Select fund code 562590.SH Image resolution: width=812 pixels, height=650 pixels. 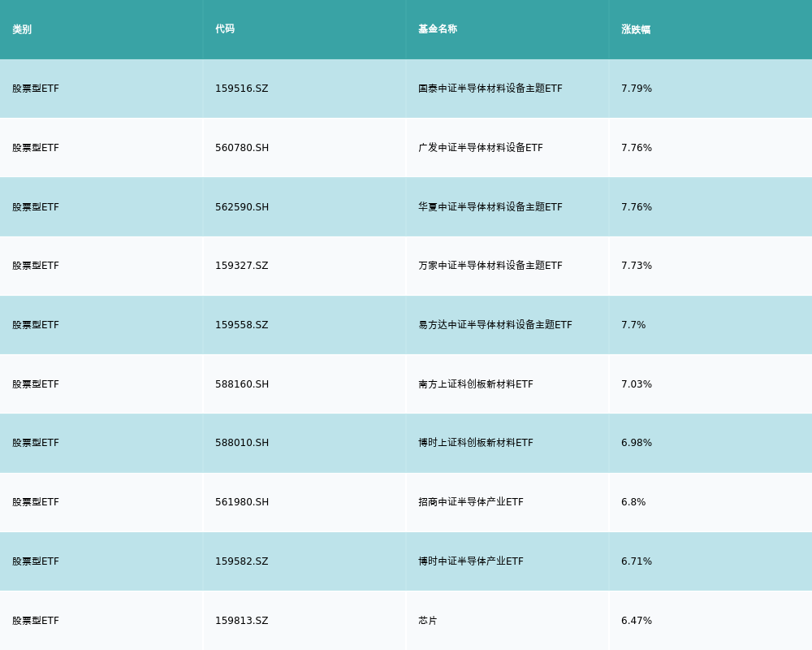click(242, 207)
